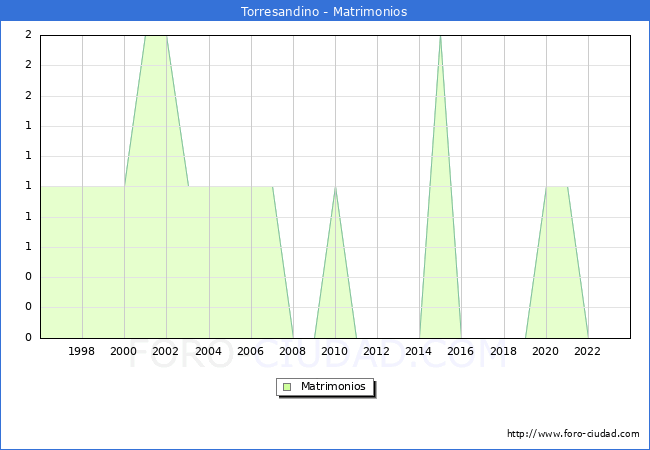Viewport: 650px width, 450px height.
Task: Select the 2002 x-axis label
Action: pos(165,351)
